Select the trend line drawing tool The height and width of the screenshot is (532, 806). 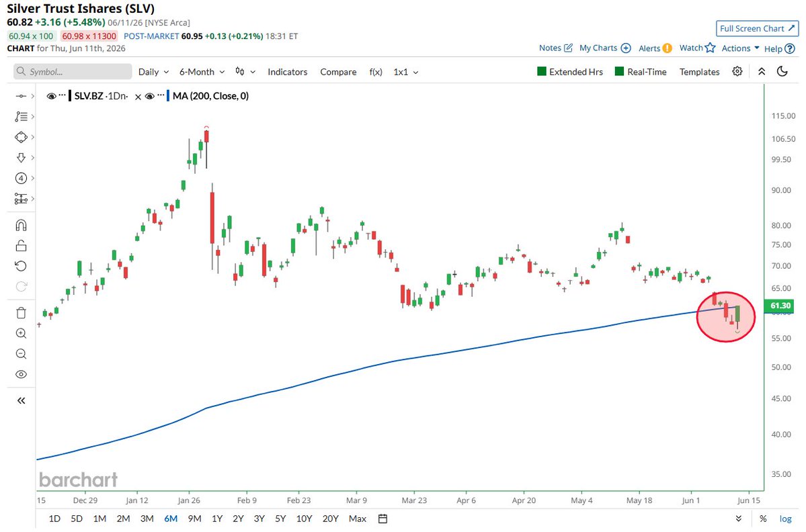pyautogui.click(x=21, y=96)
